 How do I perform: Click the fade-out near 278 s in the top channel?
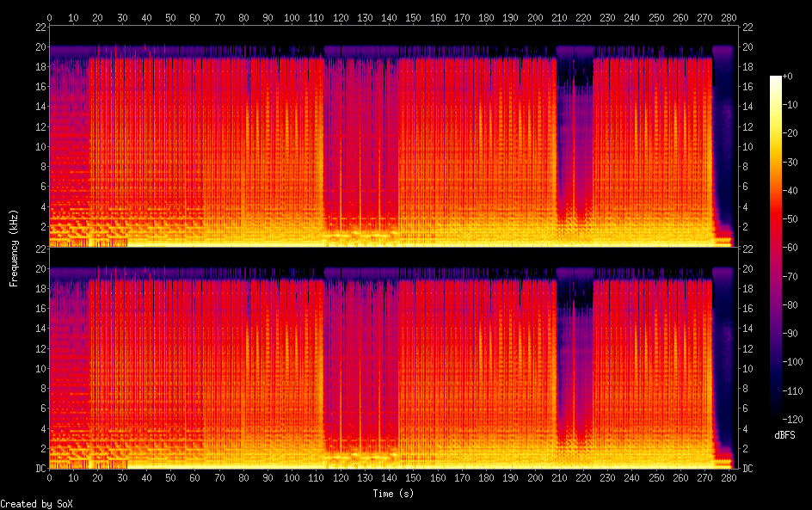(x=723, y=146)
